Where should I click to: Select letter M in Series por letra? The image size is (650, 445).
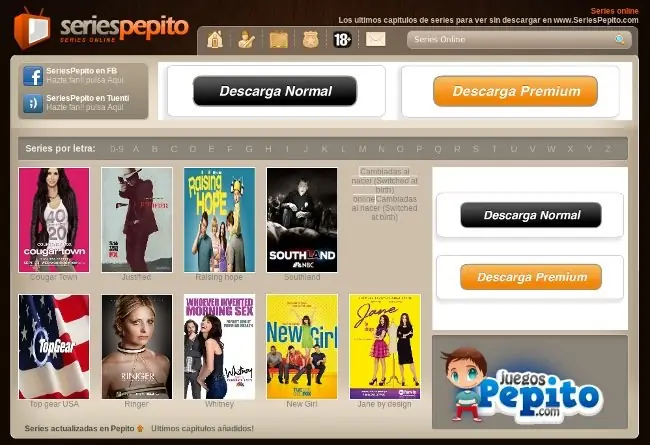click(362, 148)
